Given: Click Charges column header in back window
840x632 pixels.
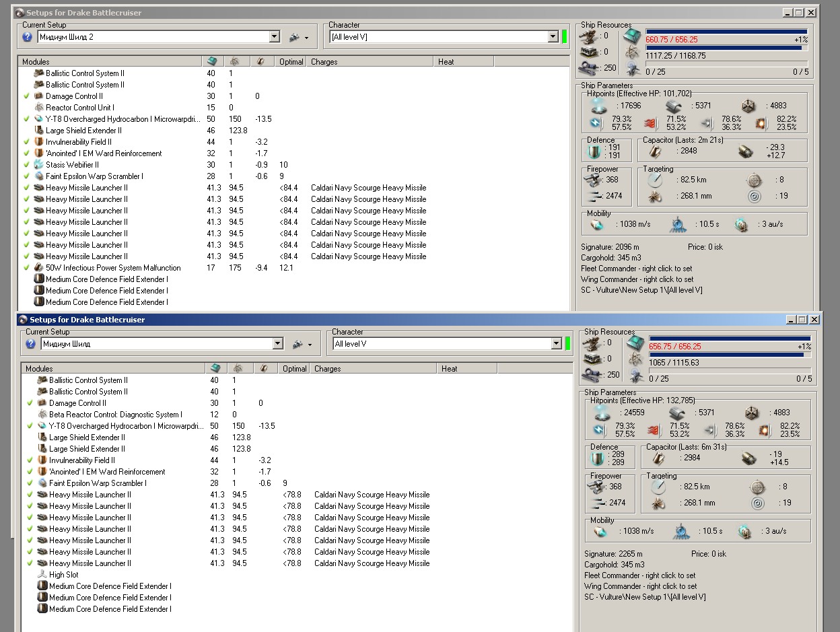Looking at the screenshot, I should (370, 62).
